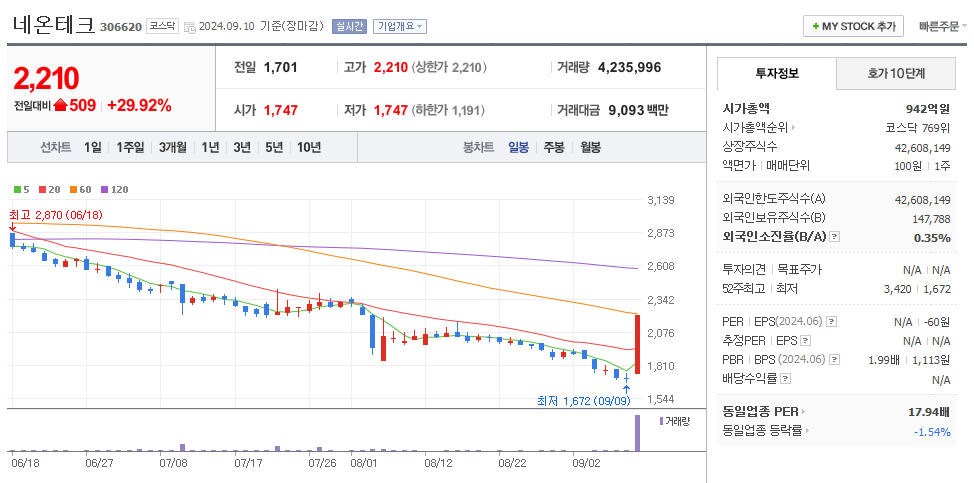Click the help icon next to 배당수익률

pyautogui.click(x=785, y=378)
